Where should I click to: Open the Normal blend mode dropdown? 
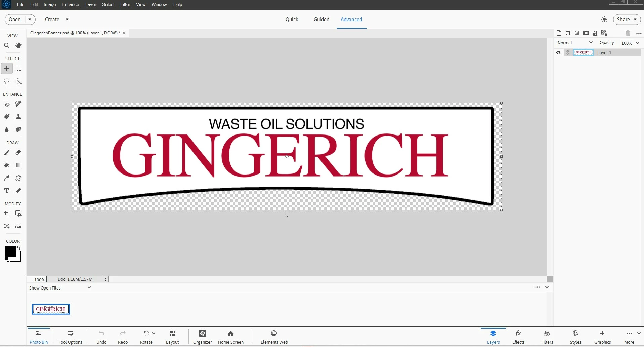pyautogui.click(x=575, y=43)
